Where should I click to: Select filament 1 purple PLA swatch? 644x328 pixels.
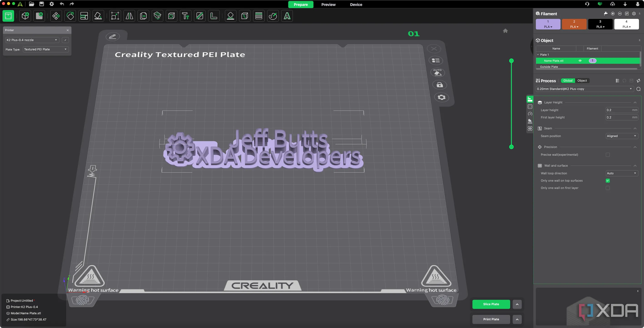click(548, 24)
